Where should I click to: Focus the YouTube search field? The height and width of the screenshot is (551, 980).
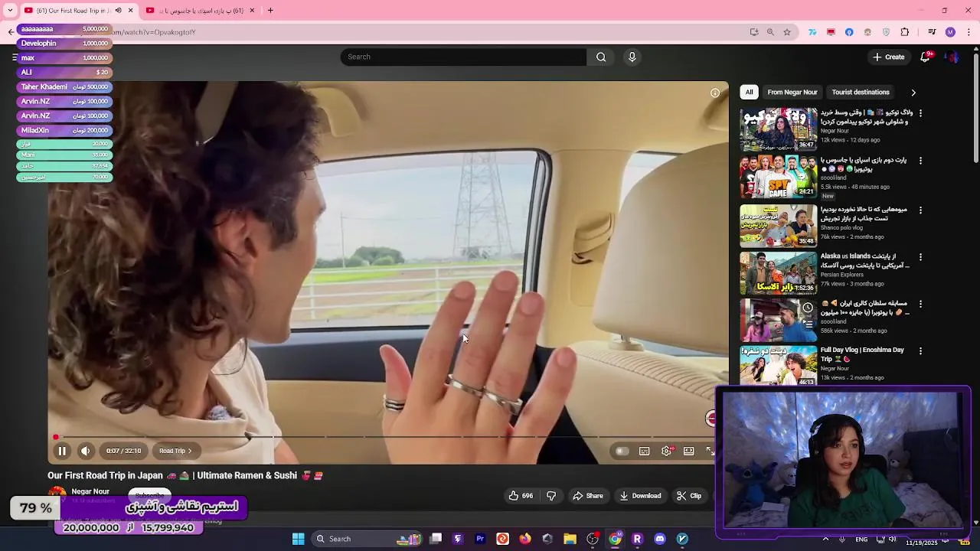click(463, 57)
